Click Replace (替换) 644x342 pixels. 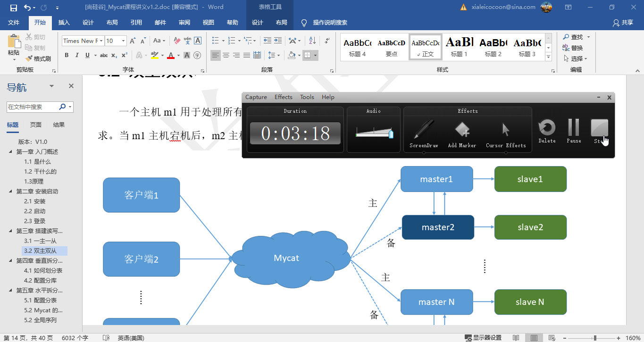(x=573, y=48)
